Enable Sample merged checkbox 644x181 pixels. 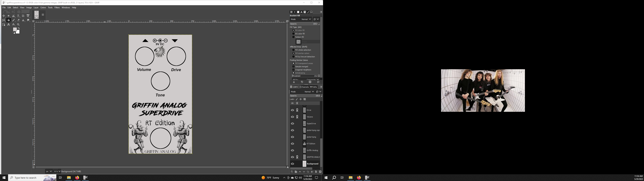tap(293, 67)
